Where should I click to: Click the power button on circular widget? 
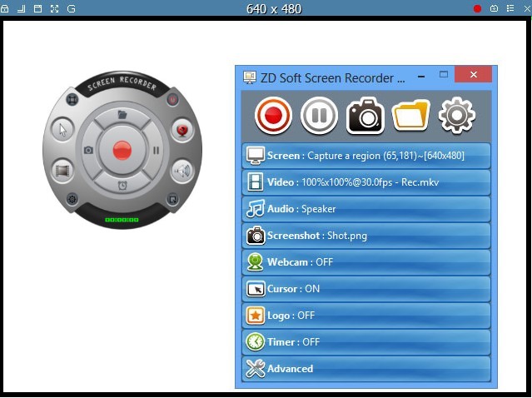(172, 100)
